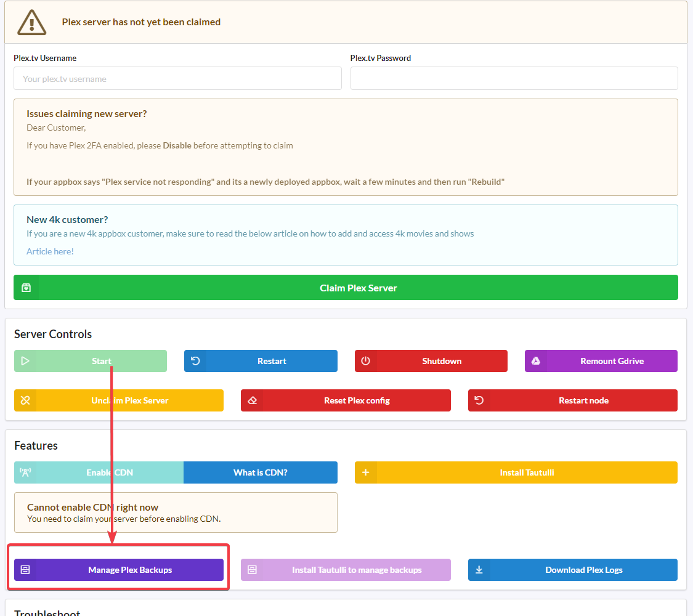Click the "Cannot enable CDN right now" notice heading

[x=92, y=508]
